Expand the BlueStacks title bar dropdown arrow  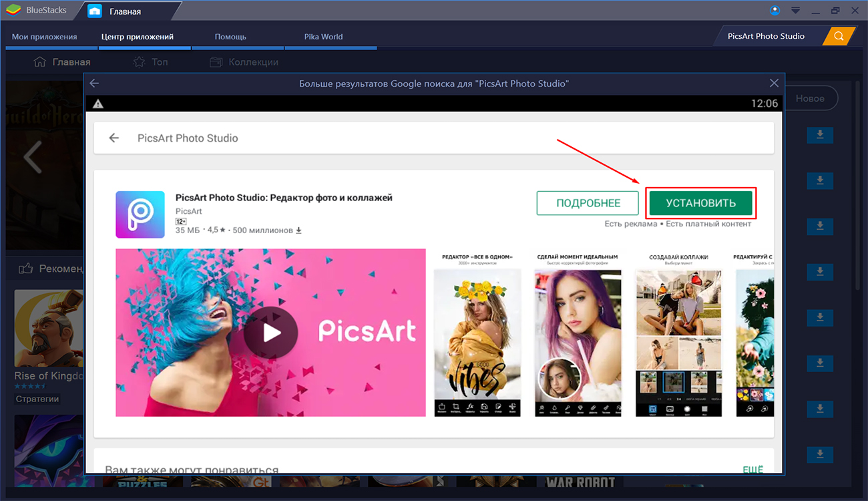[x=795, y=11]
